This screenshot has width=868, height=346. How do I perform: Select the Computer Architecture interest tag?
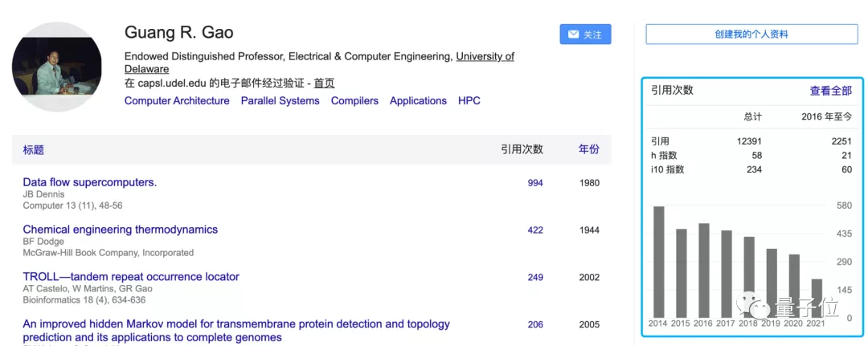pyautogui.click(x=177, y=101)
